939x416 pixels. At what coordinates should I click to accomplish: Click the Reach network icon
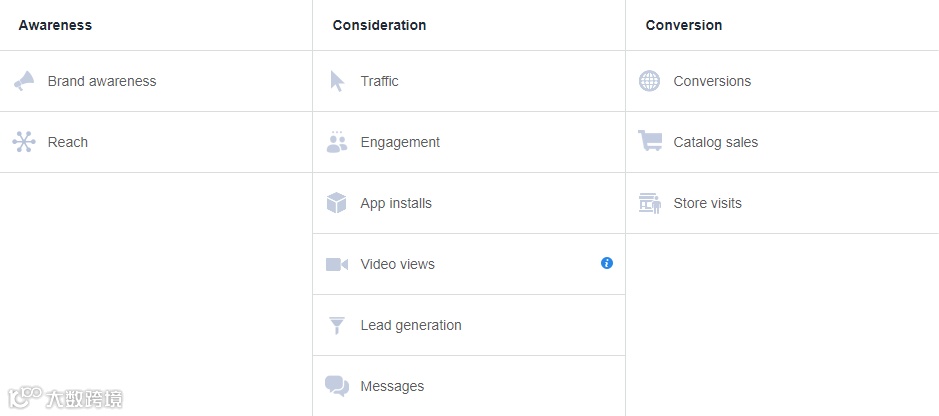pos(24,142)
